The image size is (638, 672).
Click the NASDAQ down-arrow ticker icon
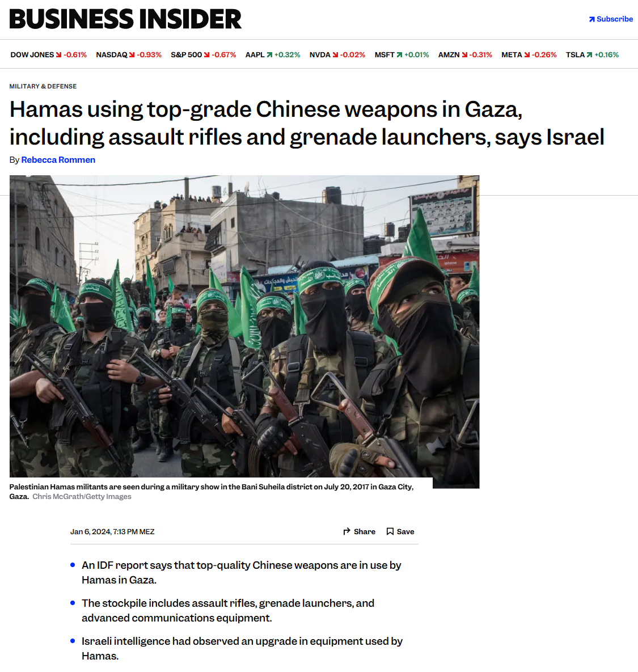tap(132, 55)
